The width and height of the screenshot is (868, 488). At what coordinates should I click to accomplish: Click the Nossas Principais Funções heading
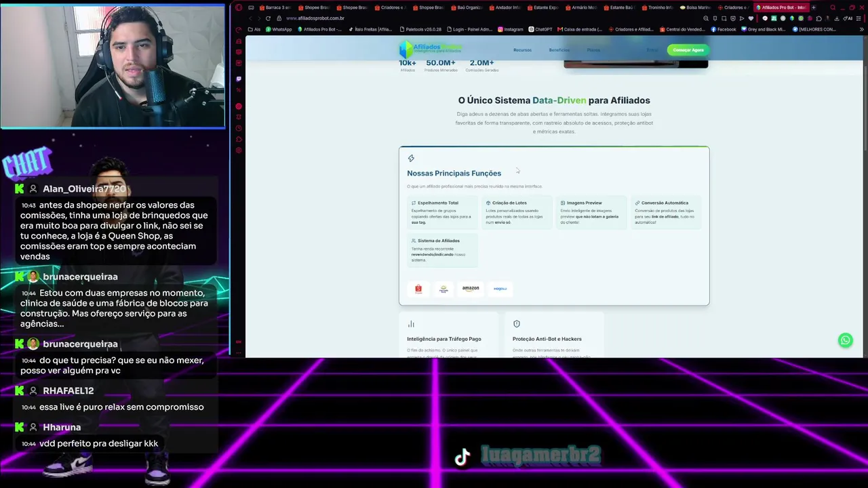pos(454,174)
